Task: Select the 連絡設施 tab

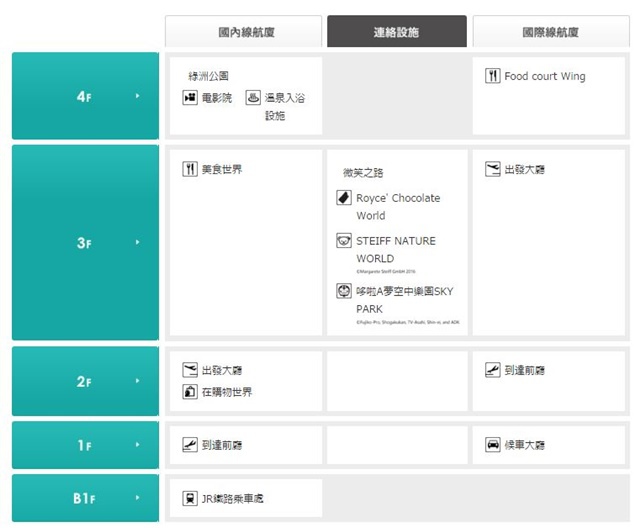Action: pyautogui.click(x=397, y=31)
